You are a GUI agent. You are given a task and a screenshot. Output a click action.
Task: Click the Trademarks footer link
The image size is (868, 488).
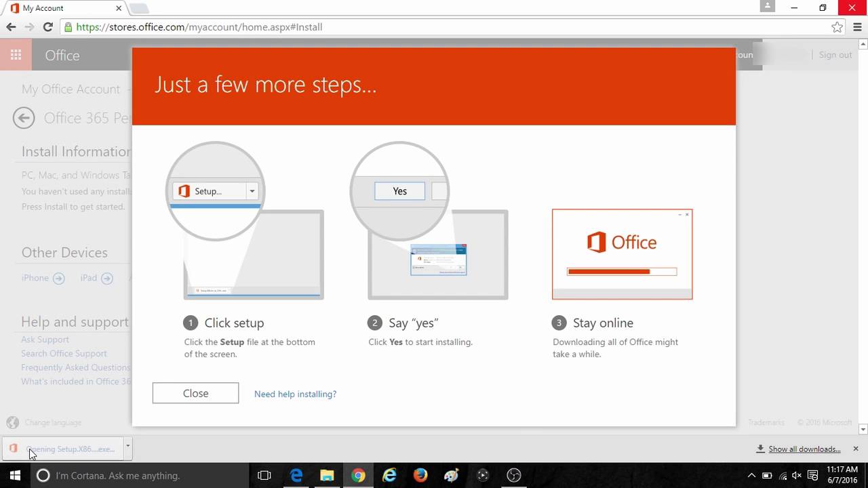[x=766, y=422]
